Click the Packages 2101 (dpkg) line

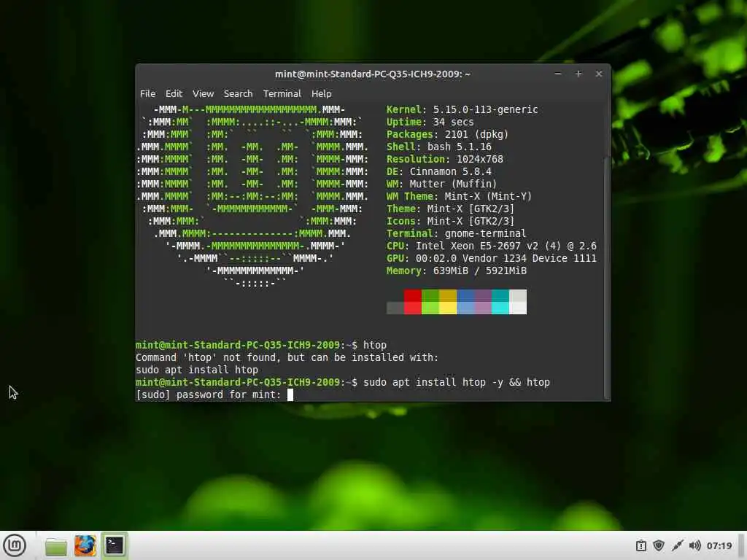click(447, 134)
